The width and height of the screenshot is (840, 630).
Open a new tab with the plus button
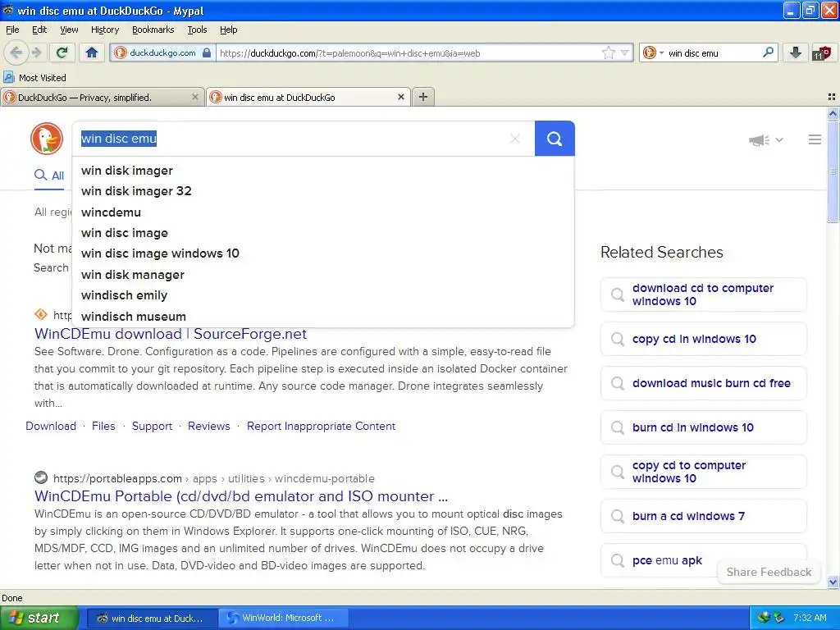pos(422,97)
